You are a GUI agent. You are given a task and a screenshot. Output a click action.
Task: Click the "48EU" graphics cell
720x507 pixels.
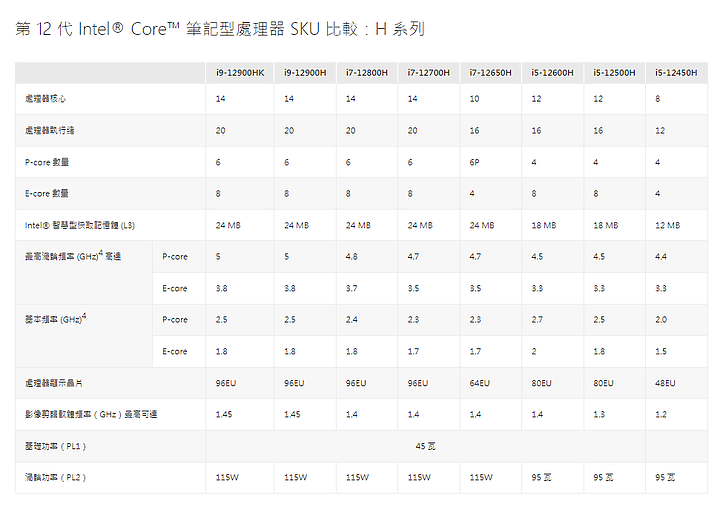point(665,383)
